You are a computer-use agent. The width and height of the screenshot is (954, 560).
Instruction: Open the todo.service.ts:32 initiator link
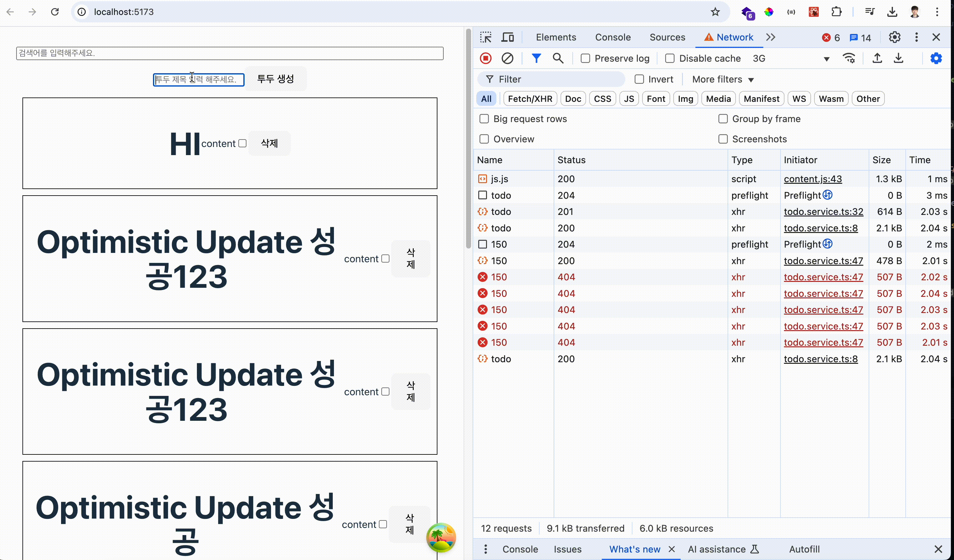[823, 211]
